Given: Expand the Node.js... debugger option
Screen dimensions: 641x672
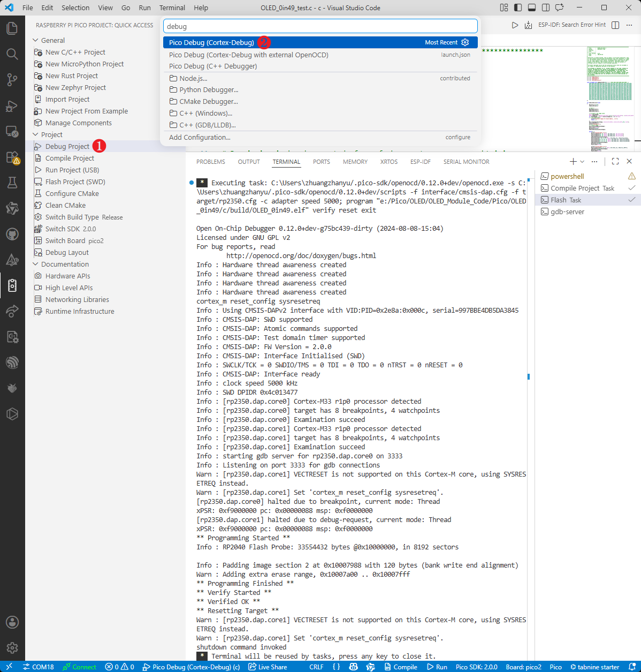Looking at the screenshot, I should coord(320,78).
